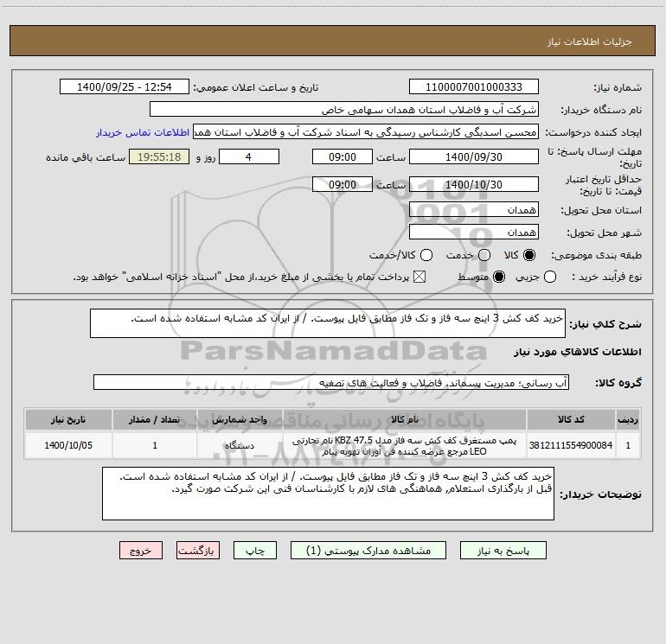
Task: Click the KBZ 47.5 pump name cell
Action: pyautogui.click(x=405, y=445)
